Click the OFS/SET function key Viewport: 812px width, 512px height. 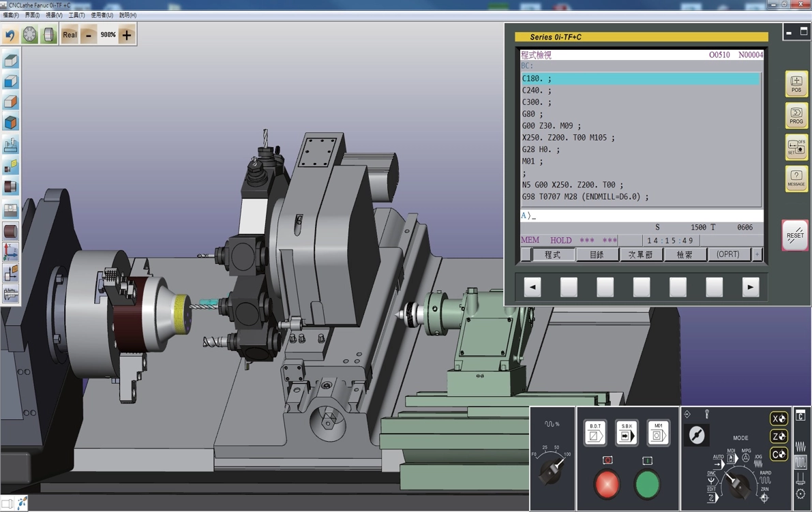[796, 147]
